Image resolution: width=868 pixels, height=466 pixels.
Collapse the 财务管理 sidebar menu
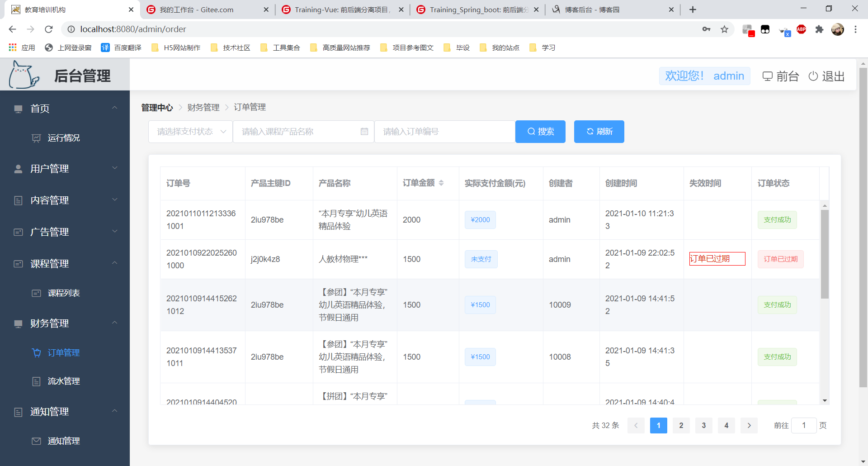point(65,323)
